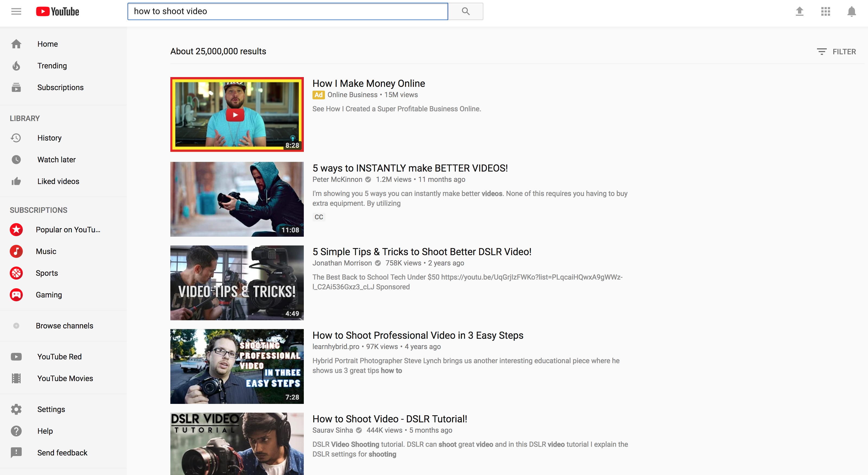Image resolution: width=868 pixels, height=475 pixels.
Task: Click the YouTube Movies film icon
Action: tap(16, 378)
